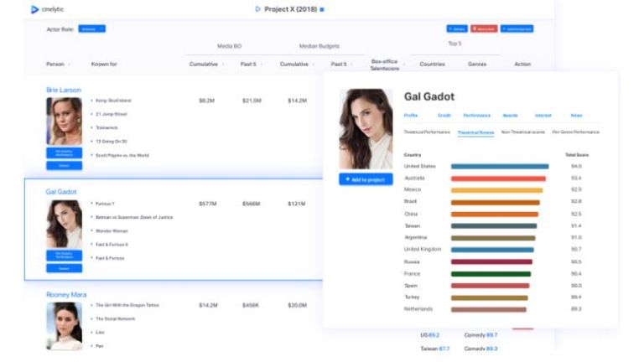
Task: Select the Non-Theatrical scores sub-tab
Action: (523, 132)
